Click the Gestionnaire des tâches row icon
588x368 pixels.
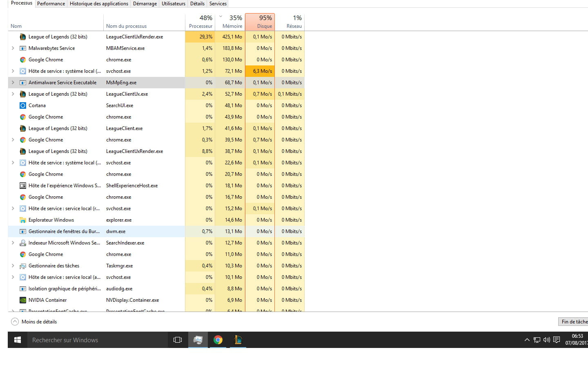(23, 266)
